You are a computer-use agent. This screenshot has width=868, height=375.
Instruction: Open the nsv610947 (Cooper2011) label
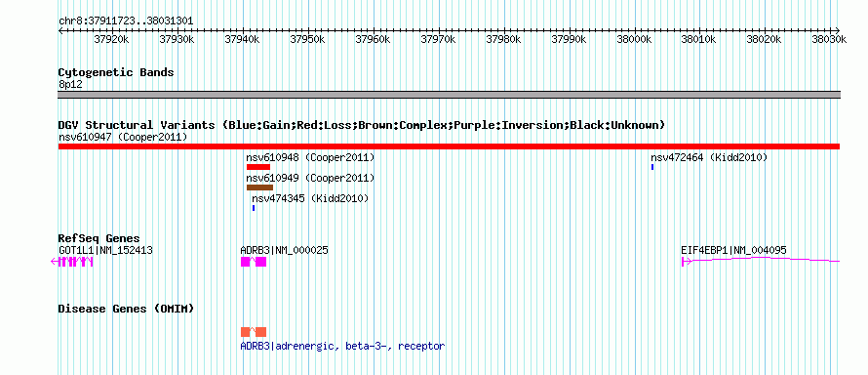[123, 137]
